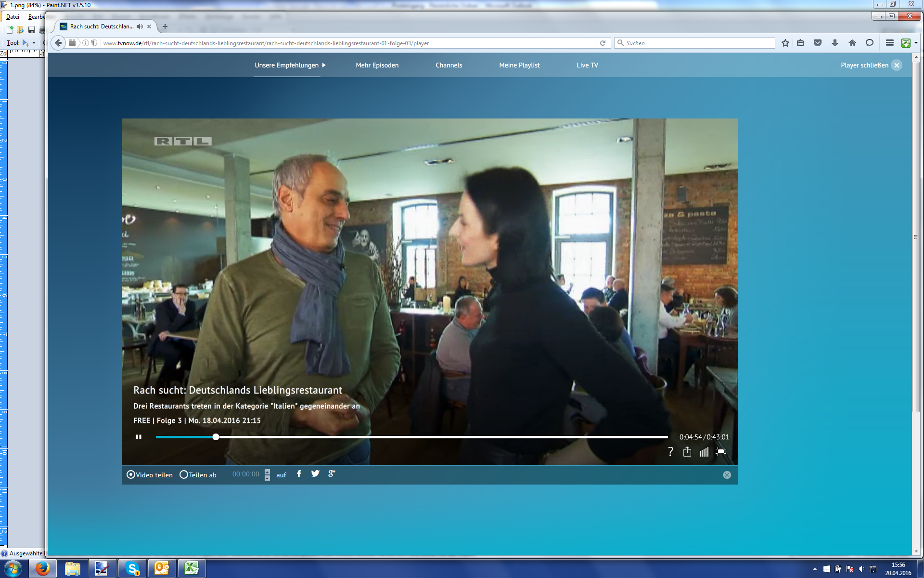
Task: Select the Teilen ab radio option
Action: (184, 475)
